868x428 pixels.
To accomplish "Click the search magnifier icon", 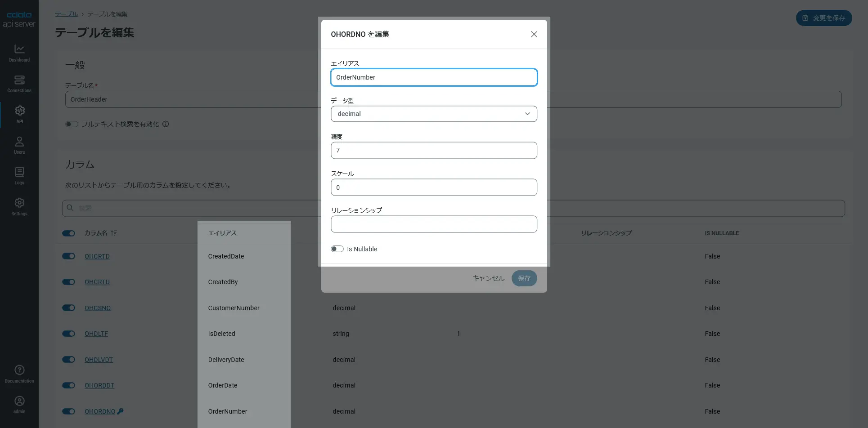I will pyautogui.click(x=70, y=208).
